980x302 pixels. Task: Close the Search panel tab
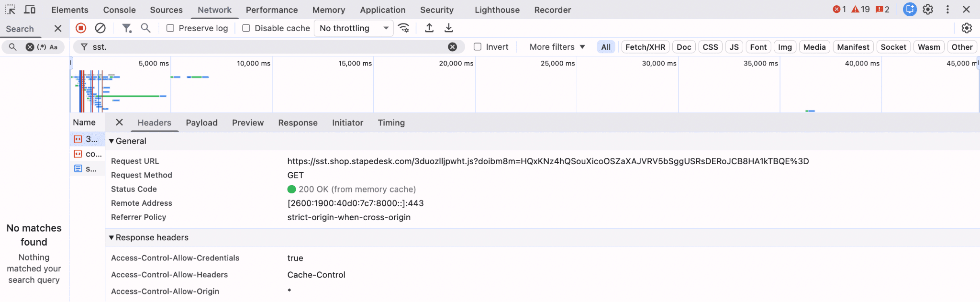pos(58,29)
